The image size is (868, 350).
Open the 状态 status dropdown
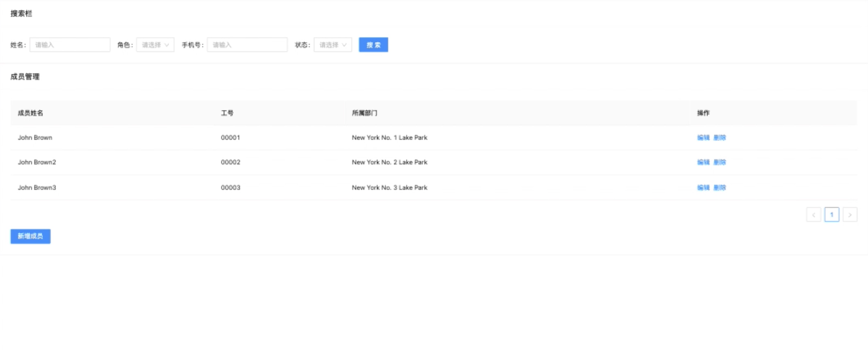tap(333, 45)
